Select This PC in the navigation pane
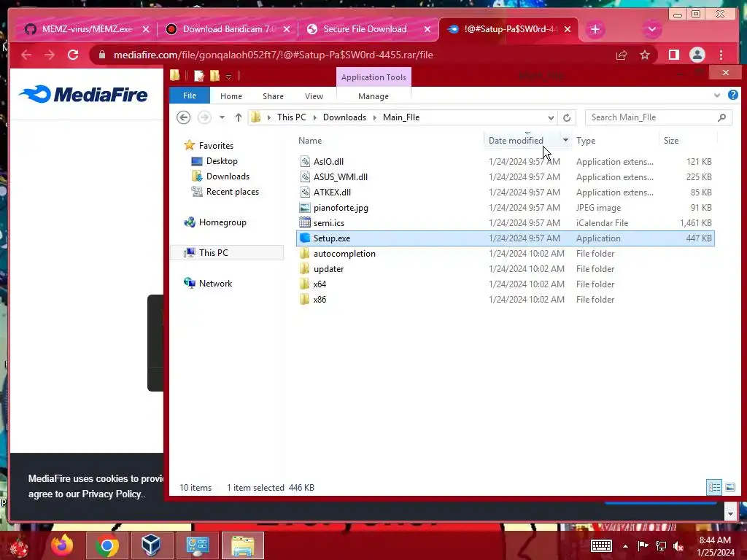The width and height of the screenshot is (747, 560). coord(214,252)
